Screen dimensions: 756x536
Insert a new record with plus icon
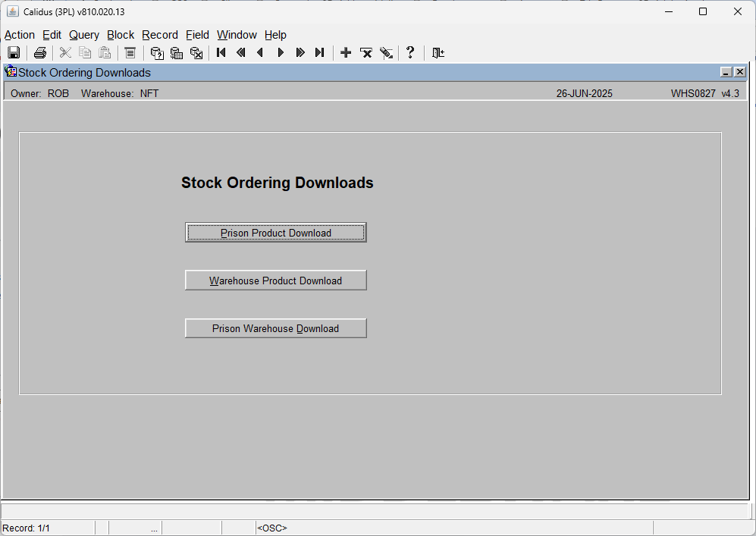(x=346, y=52)
